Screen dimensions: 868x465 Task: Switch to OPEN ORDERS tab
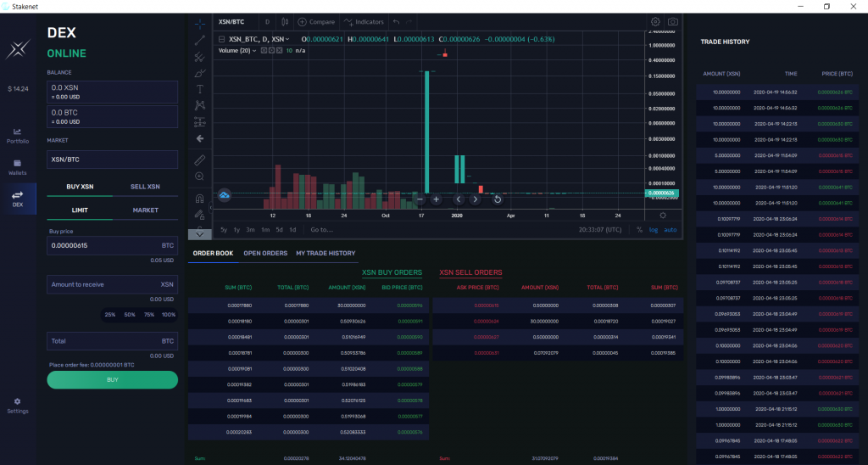(265, 253)
